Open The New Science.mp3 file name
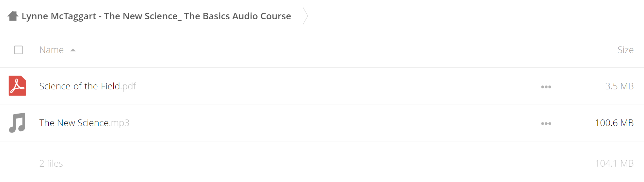 [84, 123]
